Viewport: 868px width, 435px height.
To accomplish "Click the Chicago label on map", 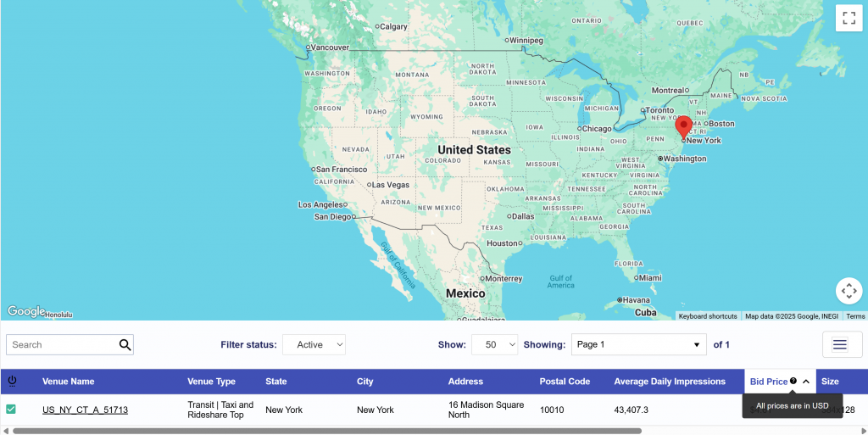I will [x=597, y=128].
